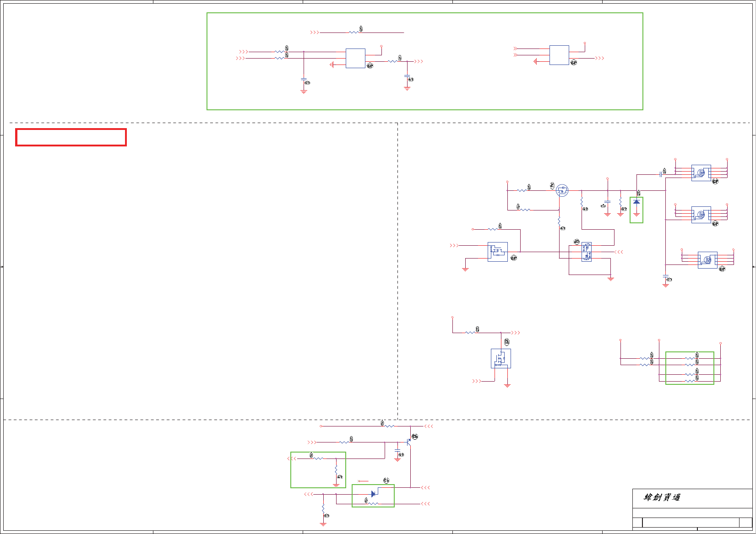Select the round MOSFET transistor symbol
Viewport: 756px width, 534px height.
point(562,190)
